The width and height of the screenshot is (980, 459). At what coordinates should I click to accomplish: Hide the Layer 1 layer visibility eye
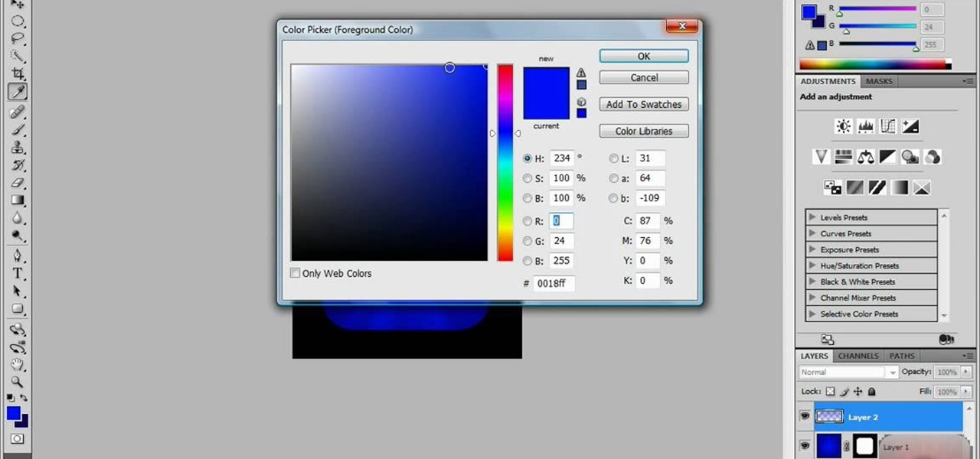[x=805, y=446]
